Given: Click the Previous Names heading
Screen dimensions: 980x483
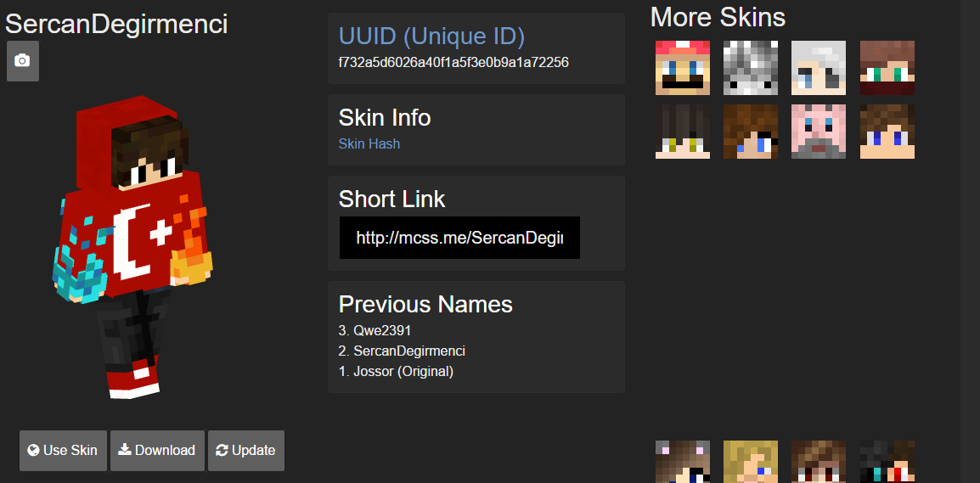Looking at the screenshot, I should point(425,304).
